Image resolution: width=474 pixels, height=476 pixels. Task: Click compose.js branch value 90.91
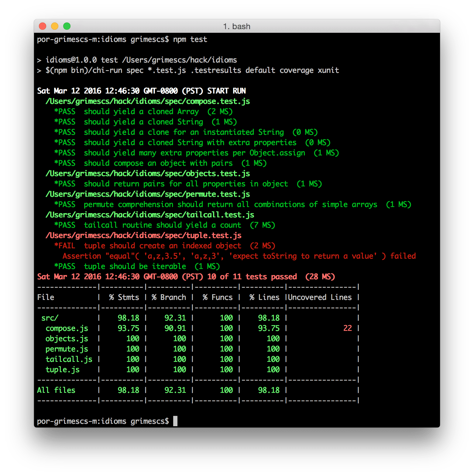tap(175, 328)
